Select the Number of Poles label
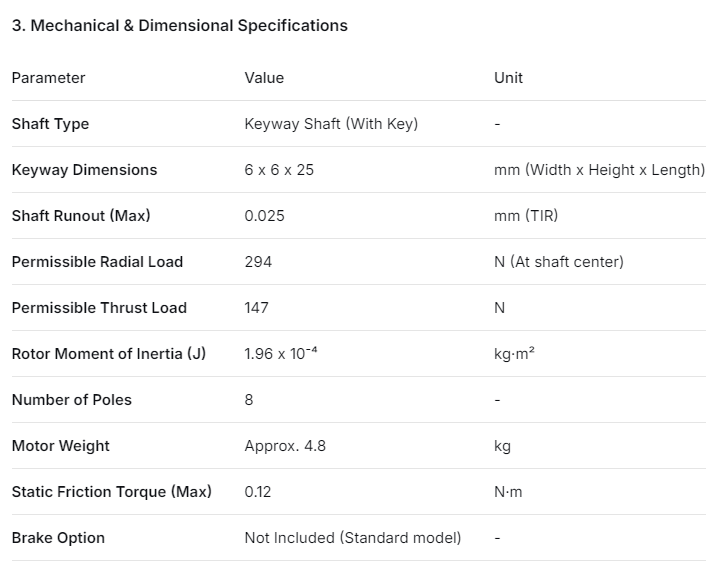This screenshot has height=572, width=726. (x=71, y=400)
